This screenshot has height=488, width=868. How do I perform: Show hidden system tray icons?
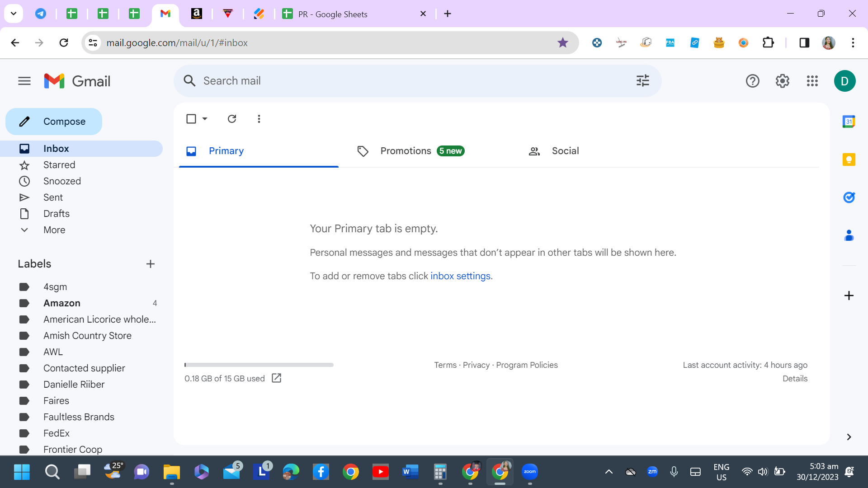click(x=609, y=472)
